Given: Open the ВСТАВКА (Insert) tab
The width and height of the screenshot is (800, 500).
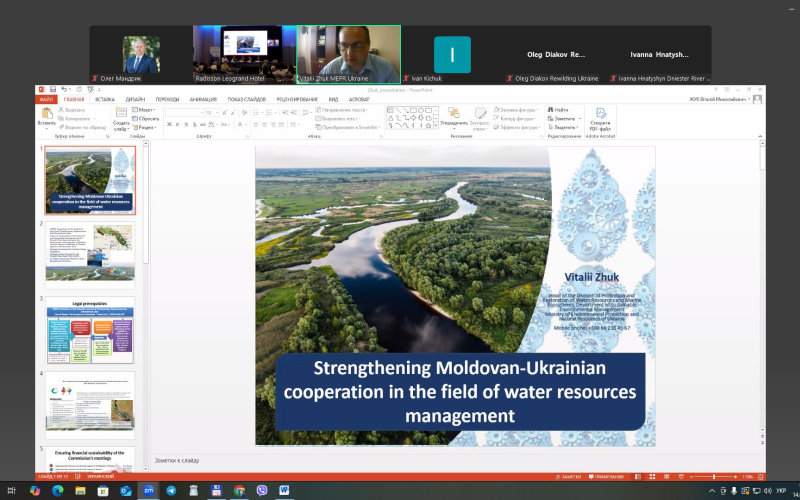Looking at the screenshot, I should click(x=105, y=99).
